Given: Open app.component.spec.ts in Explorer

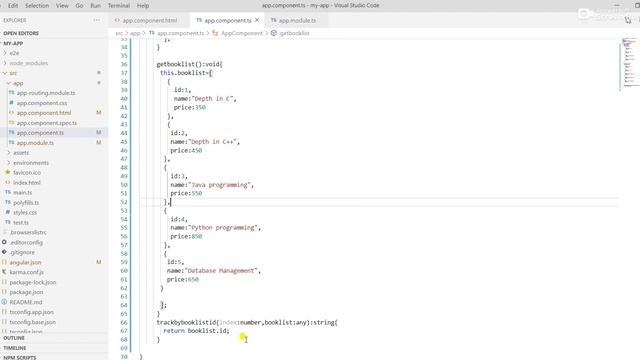Looking at the screenshot, I should point(47,123).
